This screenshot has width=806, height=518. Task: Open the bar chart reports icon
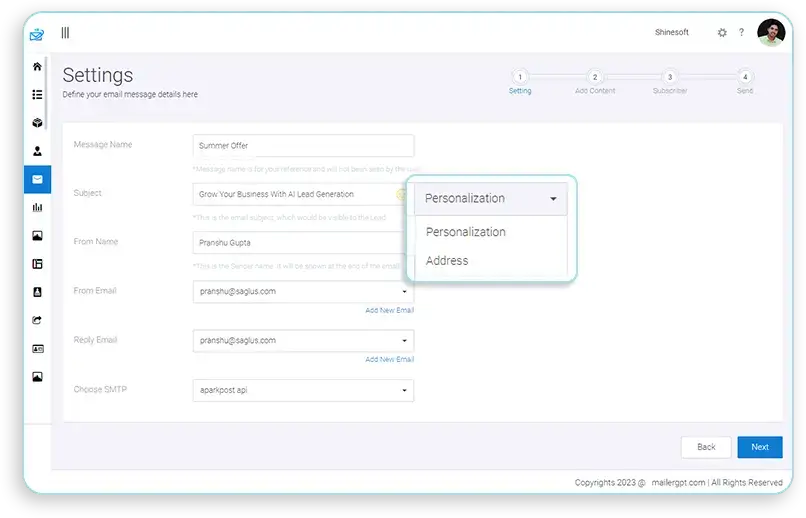[x=37, y=208]
